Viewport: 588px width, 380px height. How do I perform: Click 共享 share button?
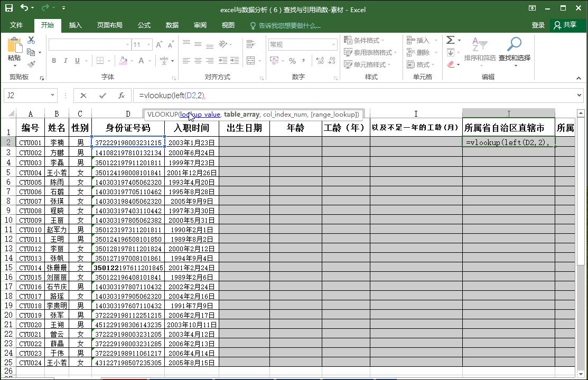point(565,25)
